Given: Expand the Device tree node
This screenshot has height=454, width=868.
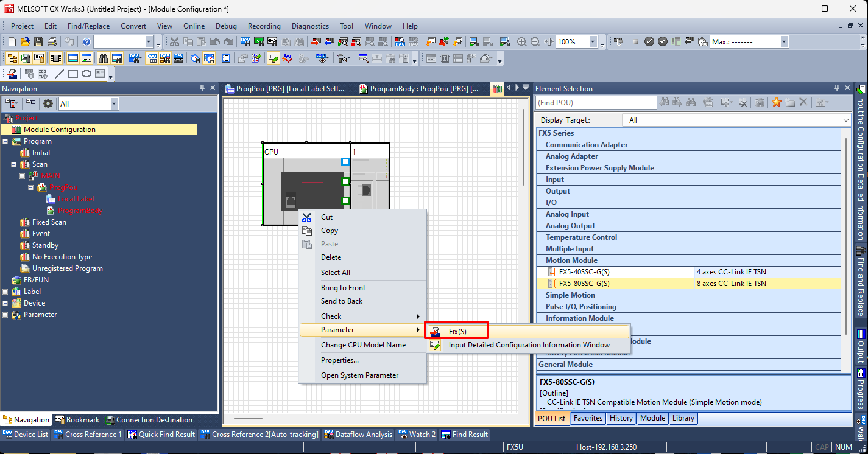Looking at the screenshot, I should [5, 303].
